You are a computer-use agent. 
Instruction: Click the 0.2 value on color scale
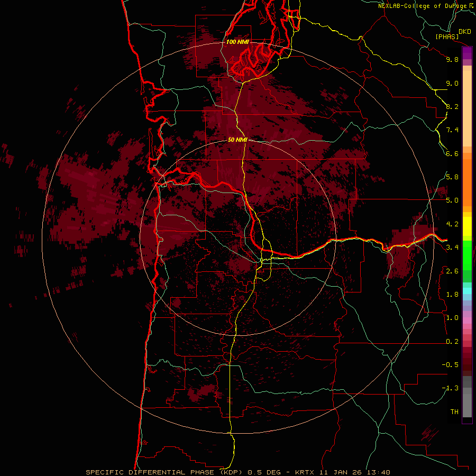click(452, 342)
